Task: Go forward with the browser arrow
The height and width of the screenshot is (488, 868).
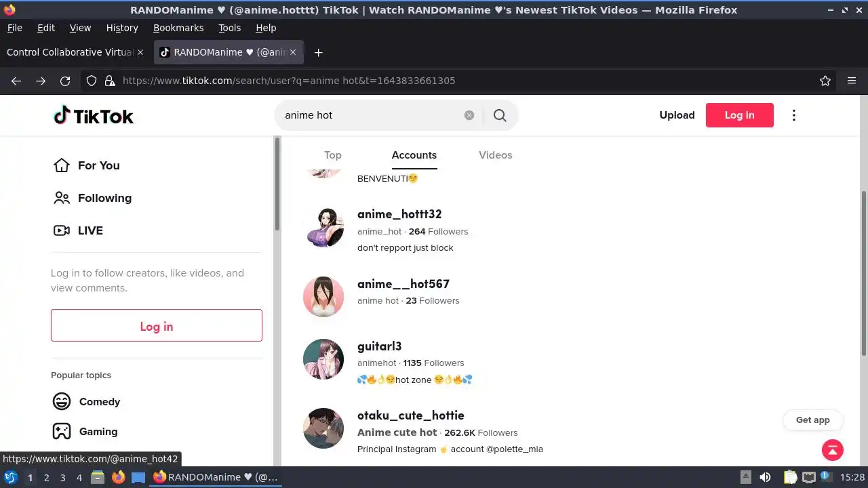Action: tap(41, 81)
